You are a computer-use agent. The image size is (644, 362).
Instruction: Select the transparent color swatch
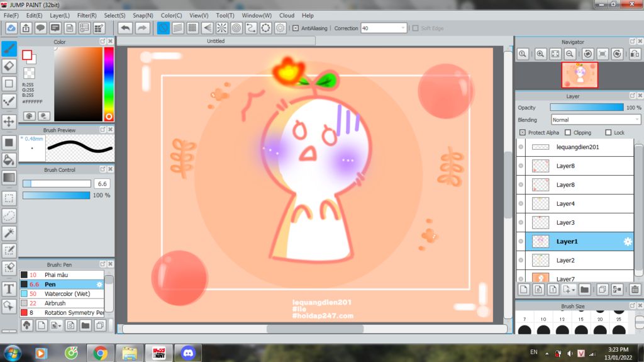[29, 73]
